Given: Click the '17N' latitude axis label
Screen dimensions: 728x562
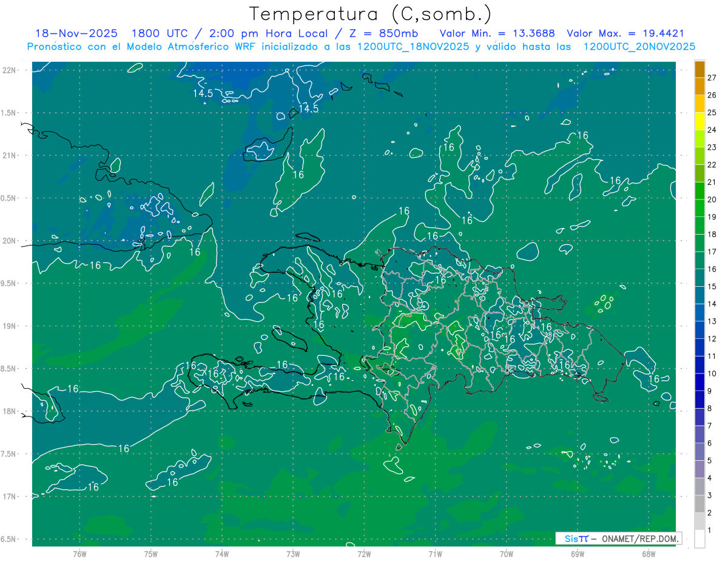Looking at the screenshot, I should pyautogui.click(x=10, y=497).
